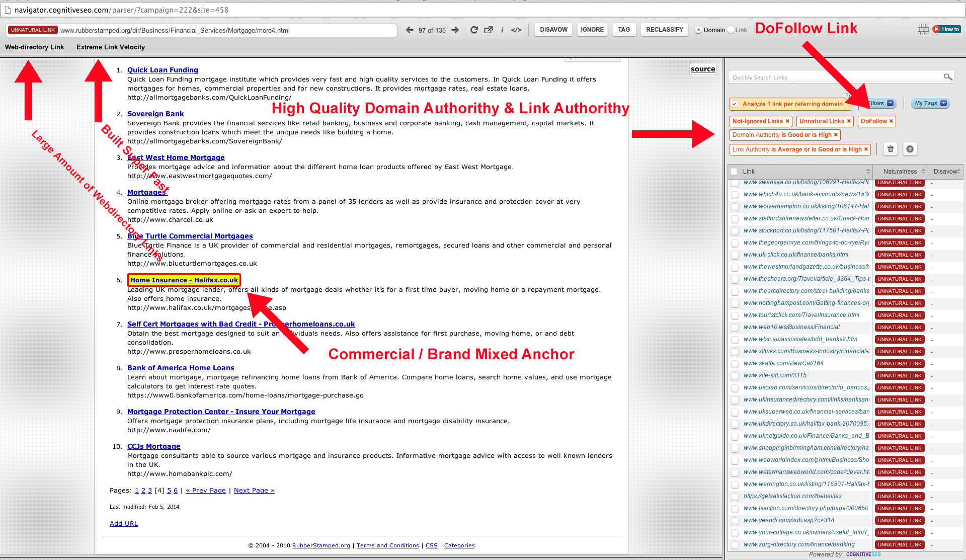Delete filters with the trash icon
966x560 pixels.
click(891, 149)
